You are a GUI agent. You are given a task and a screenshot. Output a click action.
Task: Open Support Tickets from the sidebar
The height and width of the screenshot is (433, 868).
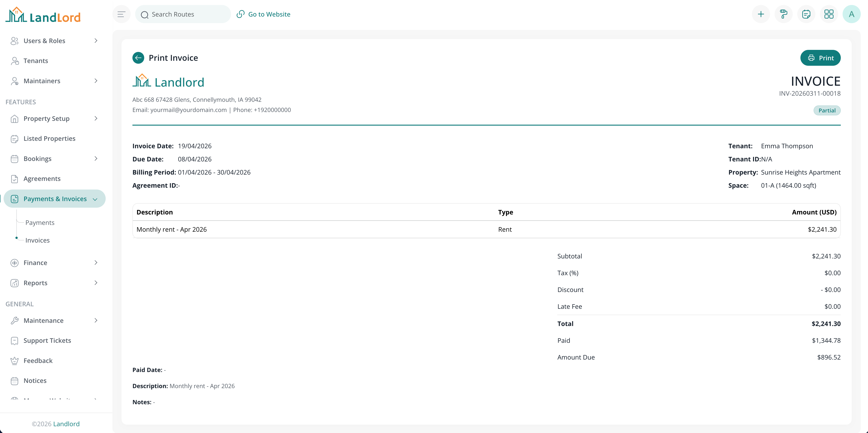pyautogui.click(x=47, y=340)
